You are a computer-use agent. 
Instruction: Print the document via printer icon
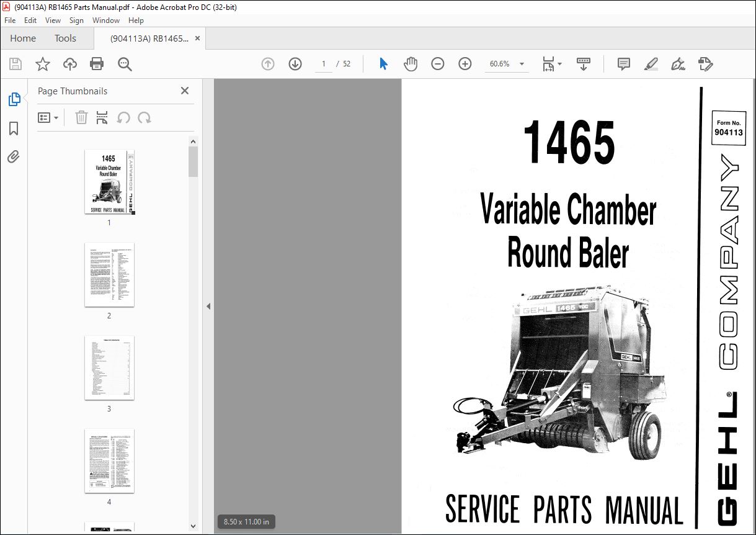[97, 64]
